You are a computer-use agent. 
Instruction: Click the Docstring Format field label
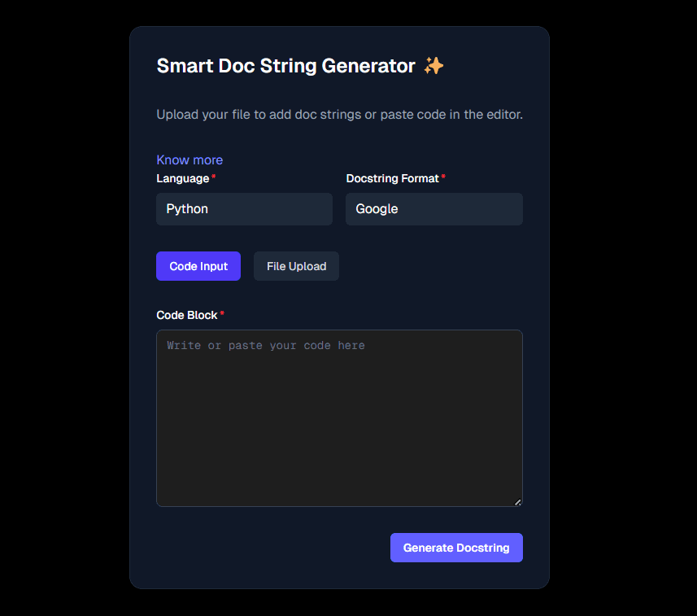click(392, 178)
